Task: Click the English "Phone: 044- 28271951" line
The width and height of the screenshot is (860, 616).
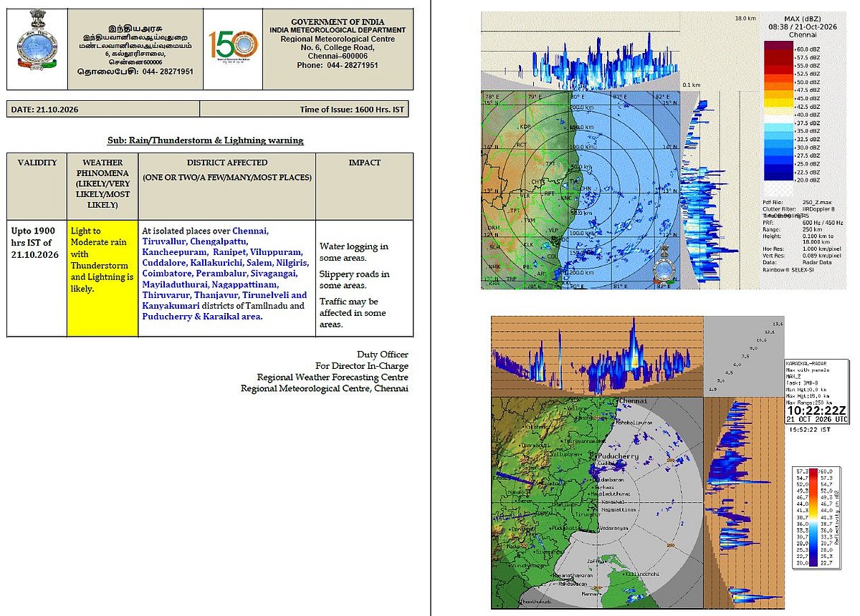Action: click(x=337, y=65)
